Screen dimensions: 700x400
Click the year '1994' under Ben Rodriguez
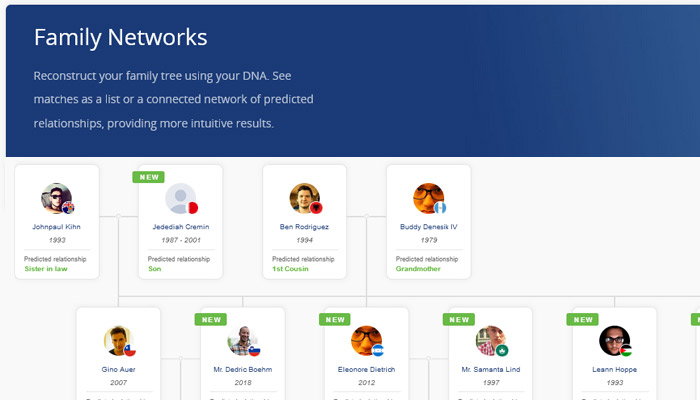click(304, 240)
